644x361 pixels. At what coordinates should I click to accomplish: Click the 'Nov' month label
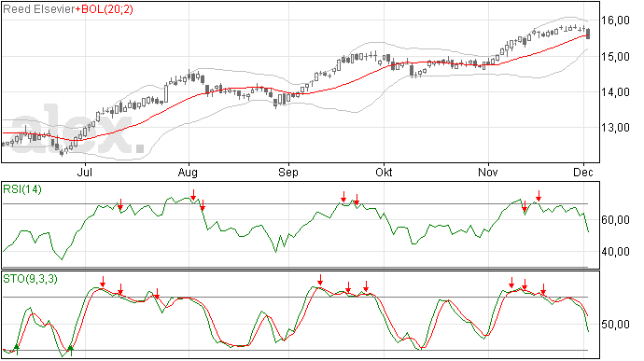[x=488, y=172]
